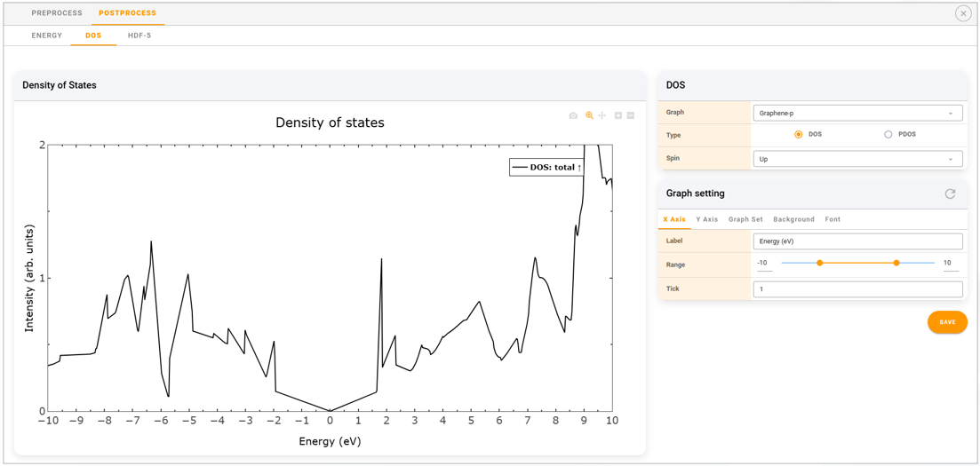Open the HDF-5 sub-tab
980x466 pixels.
point(139,36)
